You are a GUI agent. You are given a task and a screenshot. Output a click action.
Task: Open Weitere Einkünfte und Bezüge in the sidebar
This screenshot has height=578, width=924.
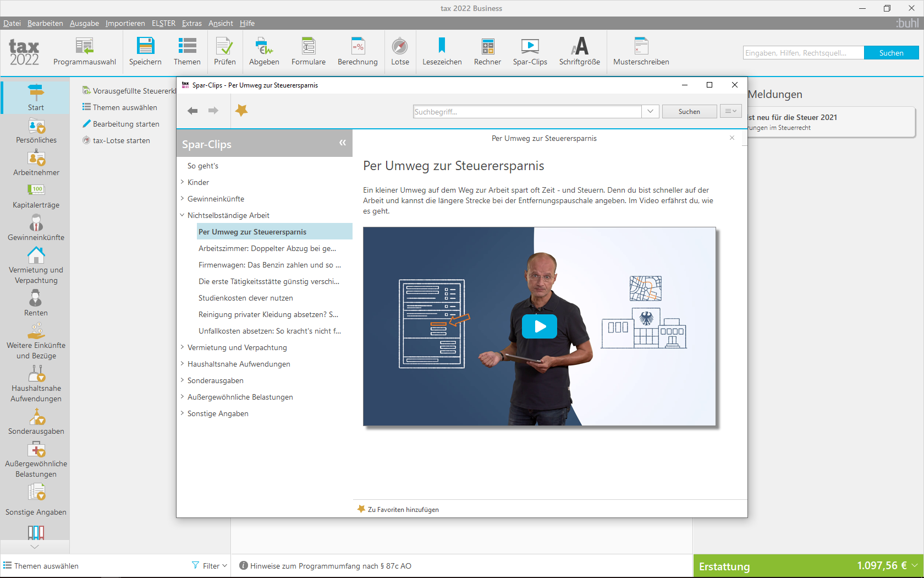point(36,341)
